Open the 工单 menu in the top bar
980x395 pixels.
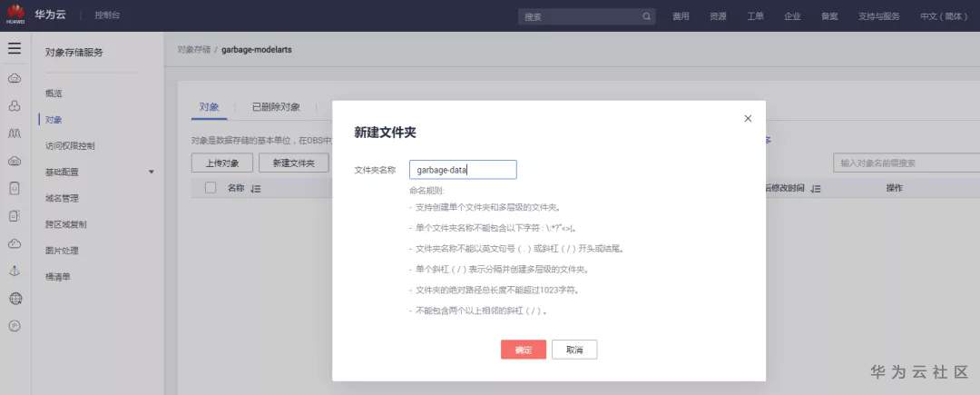pyautogui.click(x=755, y=17)
